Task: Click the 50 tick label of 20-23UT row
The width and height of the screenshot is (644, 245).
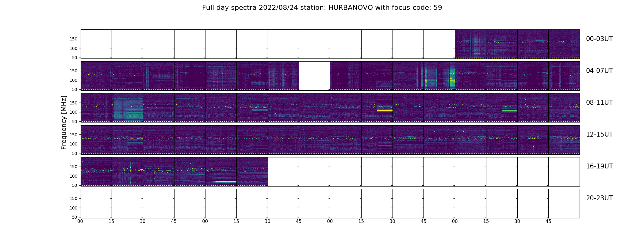Action: click(x=75, y=217)
